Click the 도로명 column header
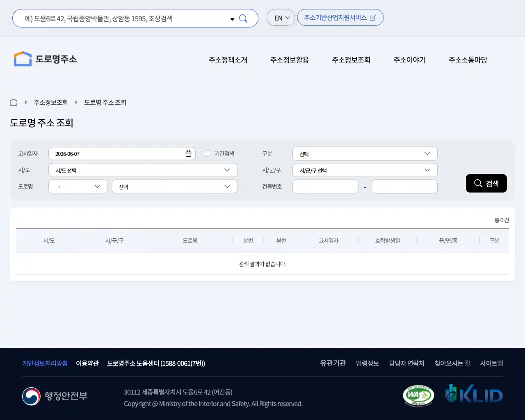 (190, 241)
